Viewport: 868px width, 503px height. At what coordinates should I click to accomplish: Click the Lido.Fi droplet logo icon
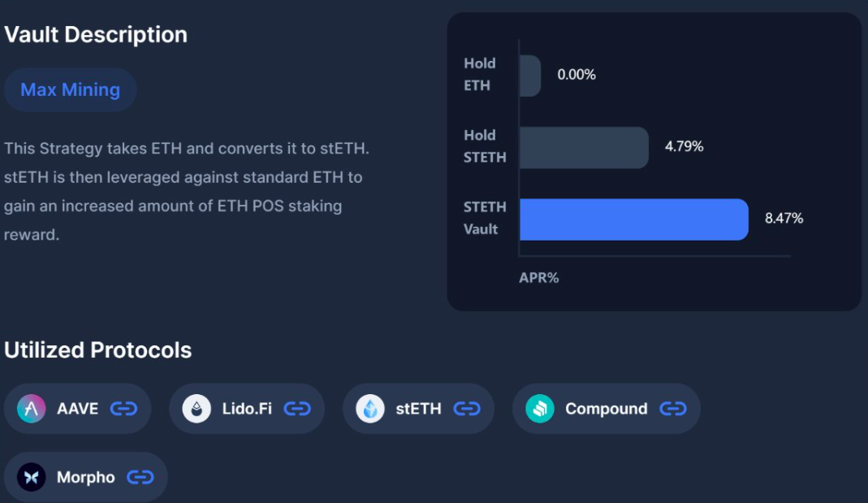coord(196,409)
